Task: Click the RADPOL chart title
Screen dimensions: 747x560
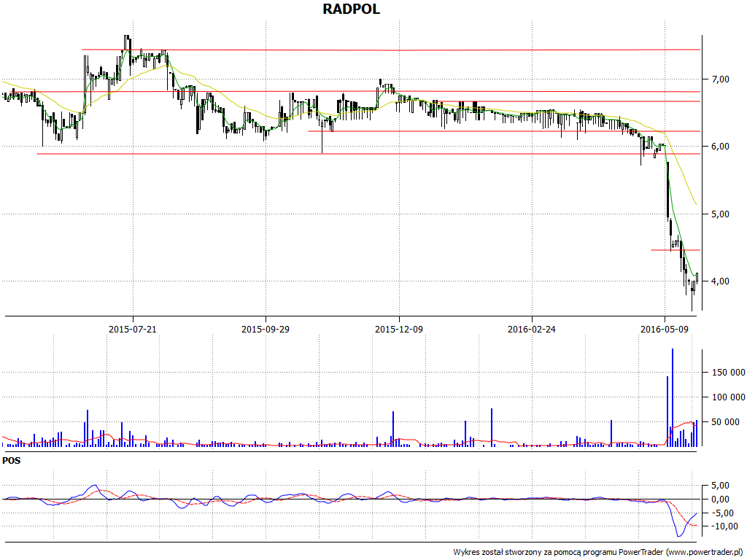Action: point(351,9)
